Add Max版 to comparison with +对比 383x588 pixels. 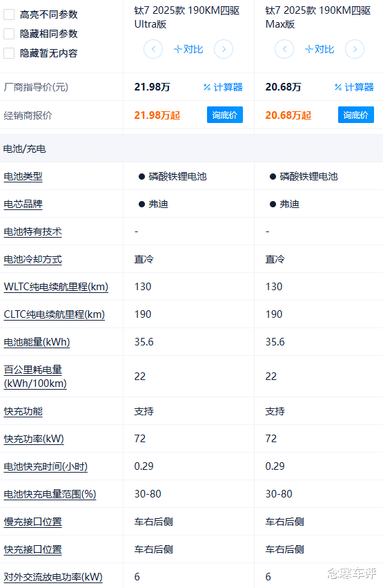click(x=320, y=49)
